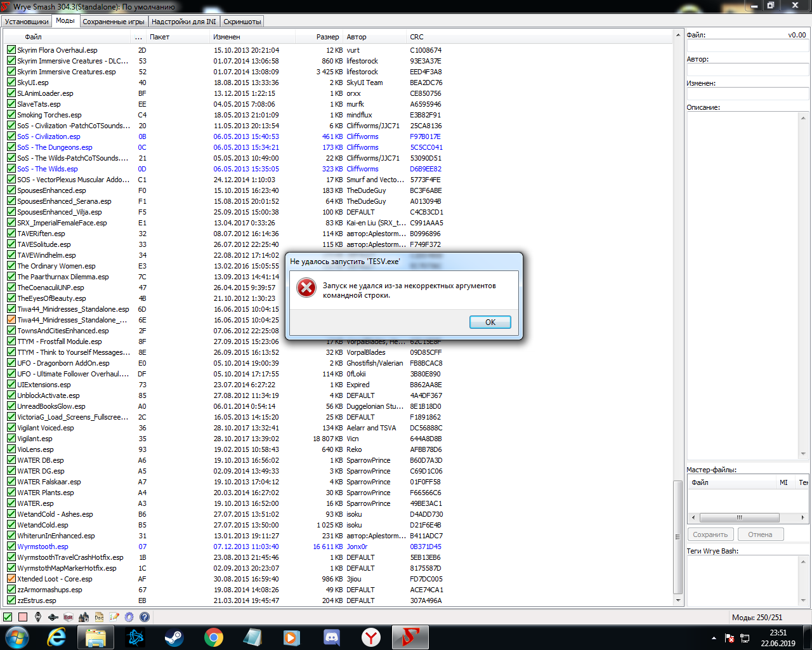
Task: Click the Автор text field
Action: (x=747, y=70)
